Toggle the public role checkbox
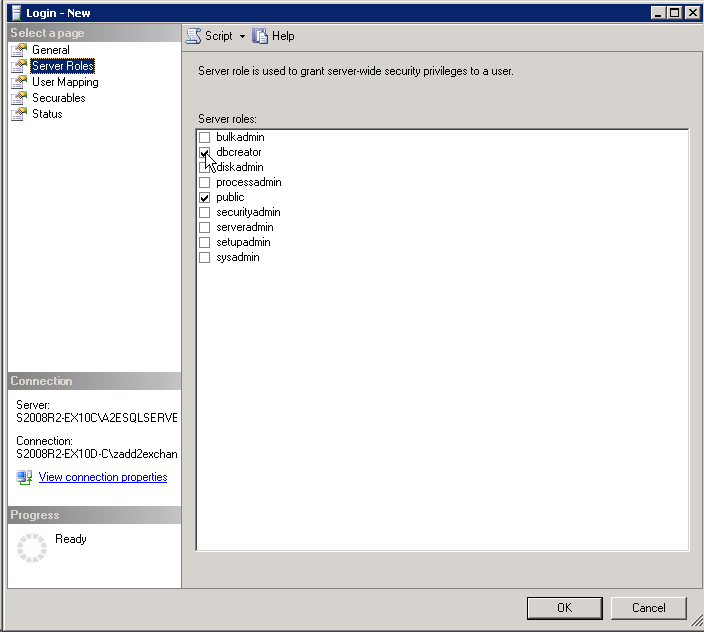 (205, 198)
